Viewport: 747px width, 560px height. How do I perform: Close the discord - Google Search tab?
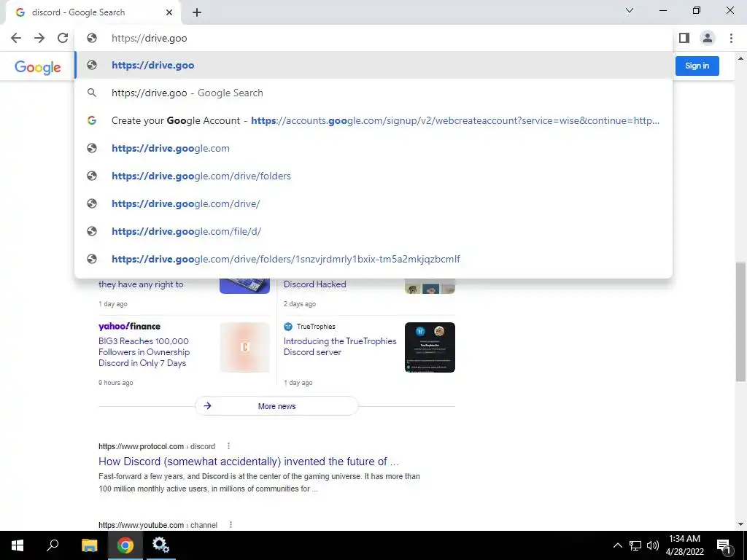pos(169,12)
